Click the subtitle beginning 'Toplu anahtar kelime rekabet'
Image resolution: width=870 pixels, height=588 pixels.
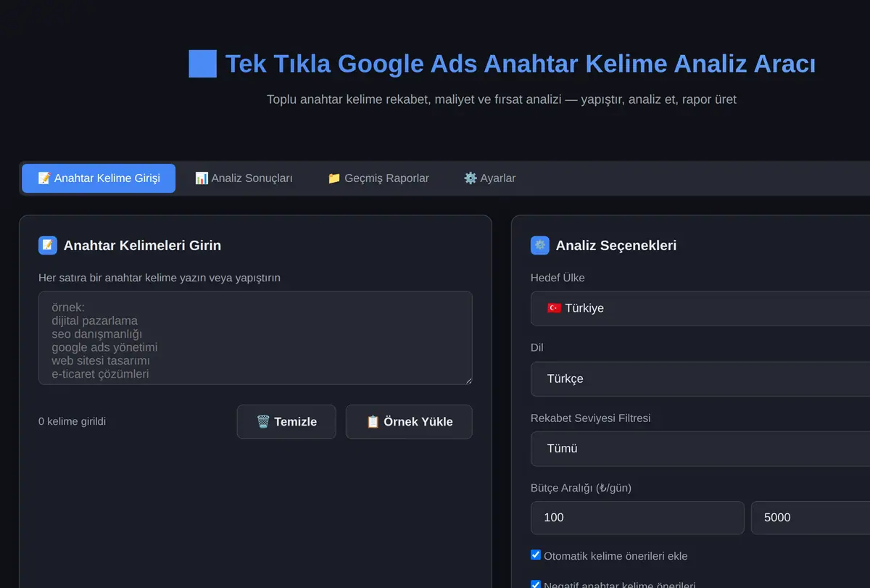pyautogui.click(x=501, y=99)
